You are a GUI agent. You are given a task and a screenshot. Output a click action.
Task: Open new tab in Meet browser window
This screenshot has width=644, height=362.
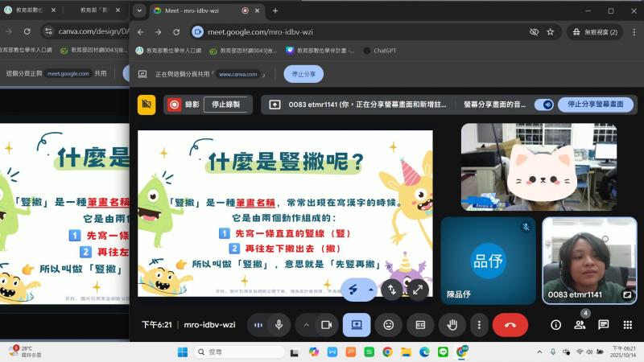(275, 10)
